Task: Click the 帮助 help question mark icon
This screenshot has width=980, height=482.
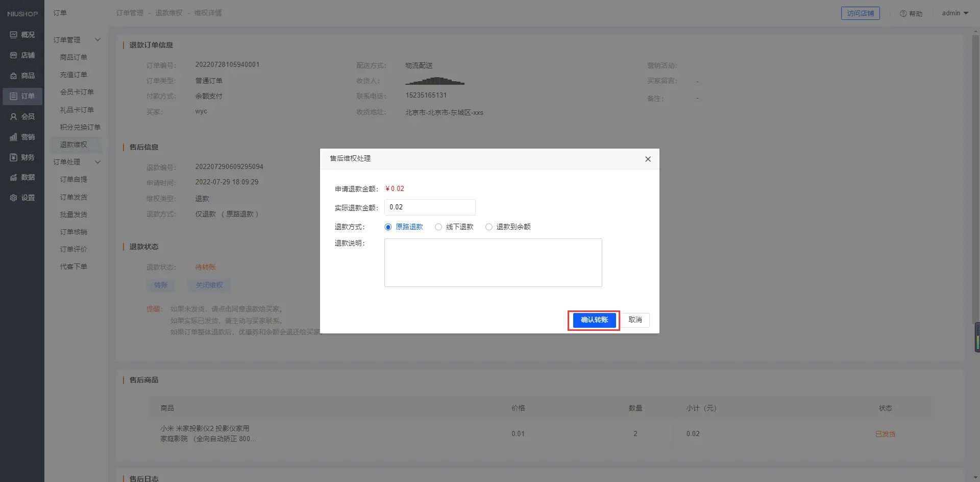Action: tap(903, 14)
